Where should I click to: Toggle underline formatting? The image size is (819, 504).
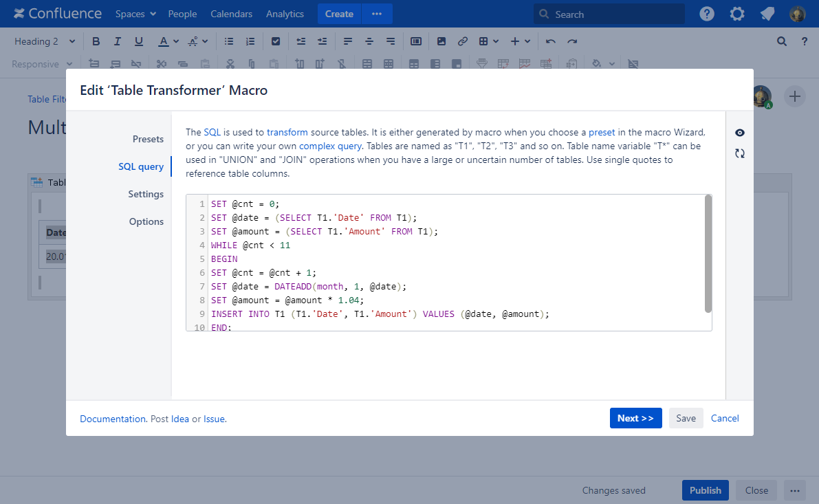click(138, 41)
